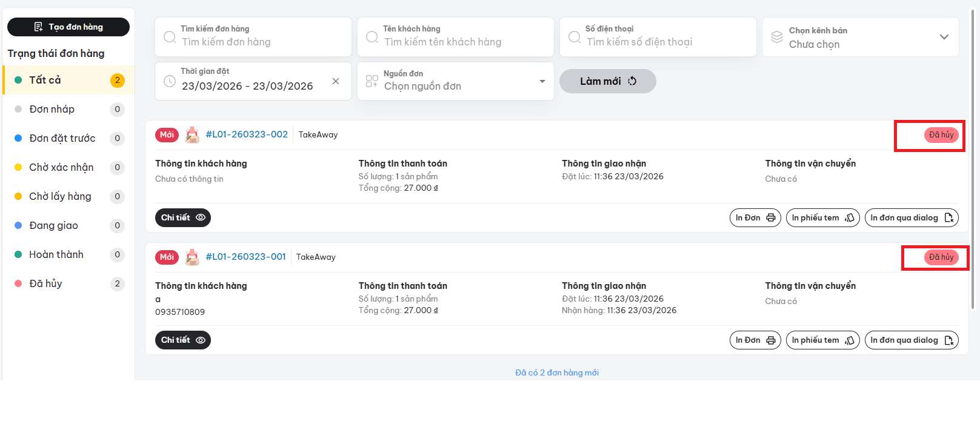Select Hoàn thành status in sidebar
Image resolution: width=980 pixels, height=430 pixels.
click(x=68, y=254)
